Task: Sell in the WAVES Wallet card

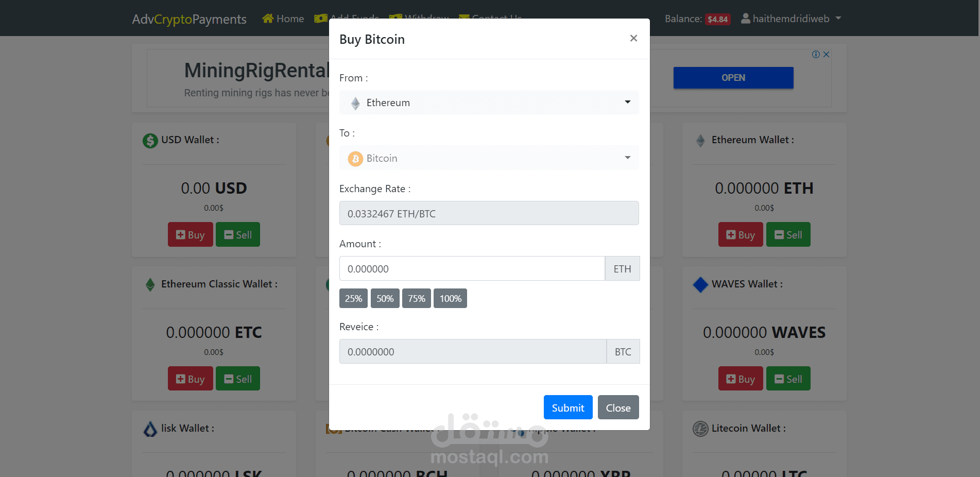Action: click(788, 379)
